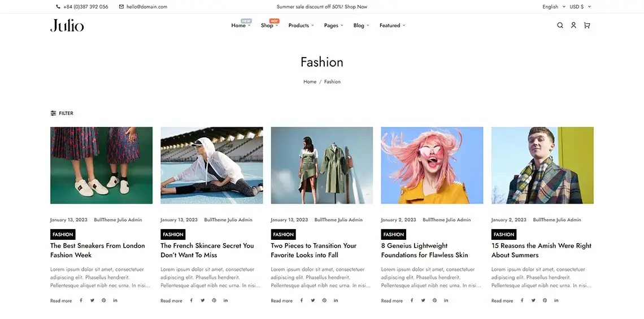Open the shopping cart icon

pyautogui.click(x=587, y=25)
